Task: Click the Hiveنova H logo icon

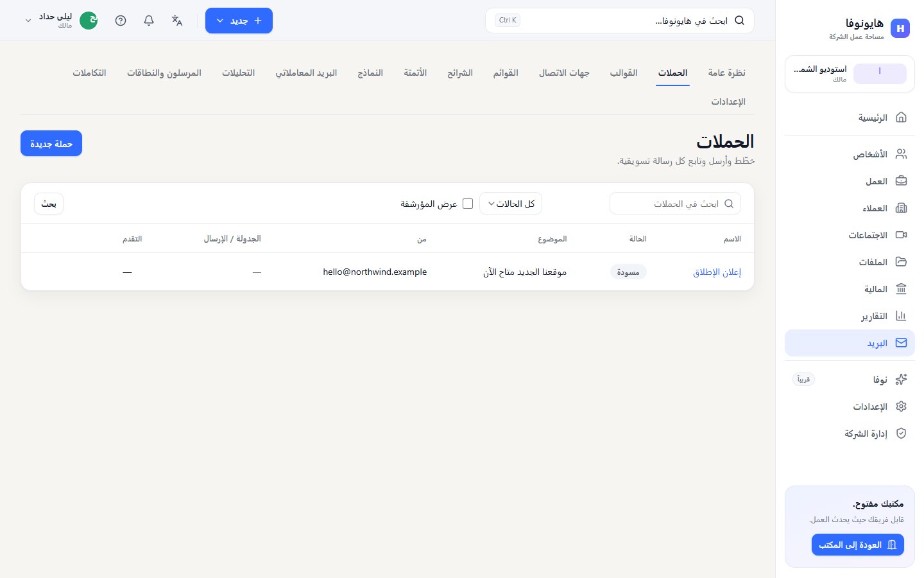Action: coord(900,28)
